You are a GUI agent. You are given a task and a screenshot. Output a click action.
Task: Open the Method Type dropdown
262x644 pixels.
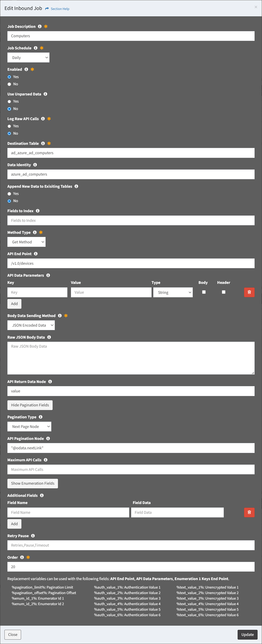coord(26,242)
